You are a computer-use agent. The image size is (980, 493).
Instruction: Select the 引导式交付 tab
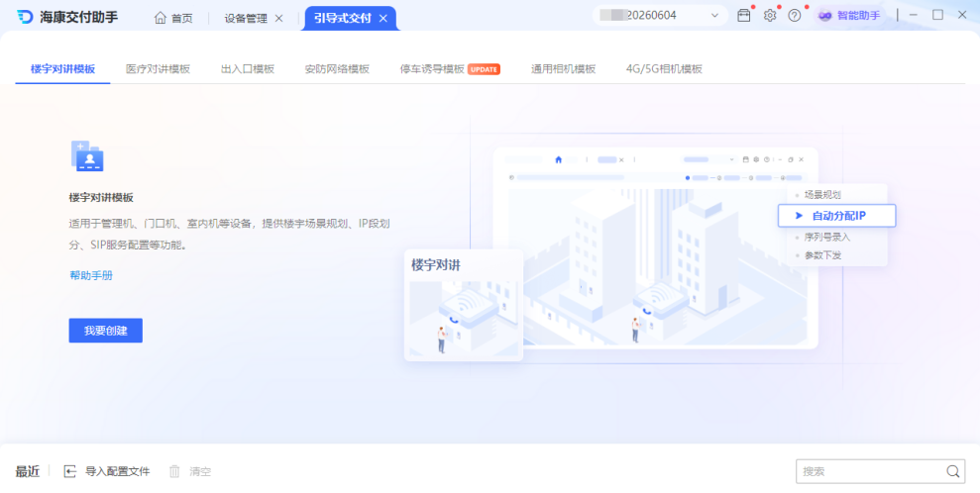point(343,18)
